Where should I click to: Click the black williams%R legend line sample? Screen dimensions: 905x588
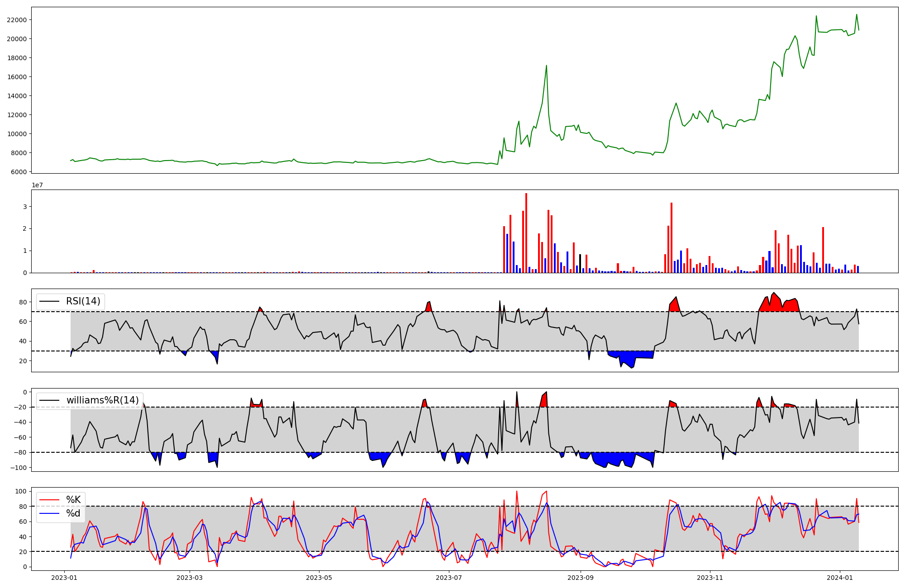tap(49, 400)
